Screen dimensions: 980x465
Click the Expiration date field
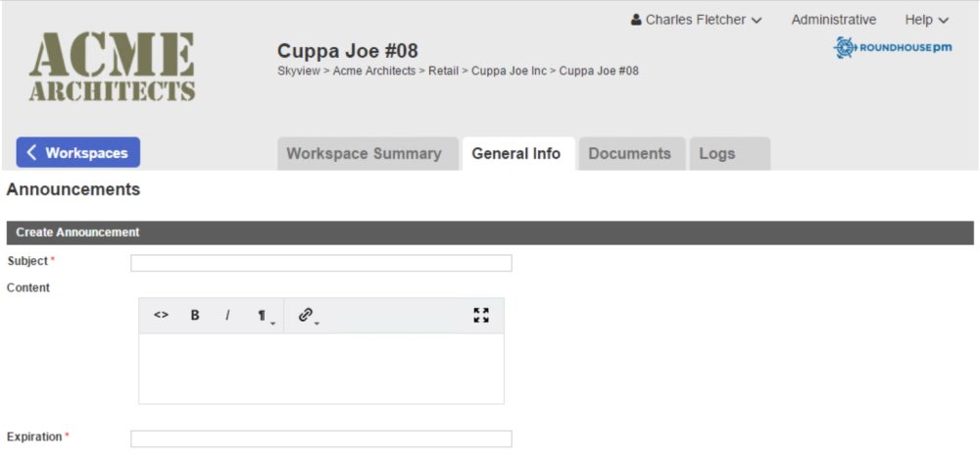(321, 439)
